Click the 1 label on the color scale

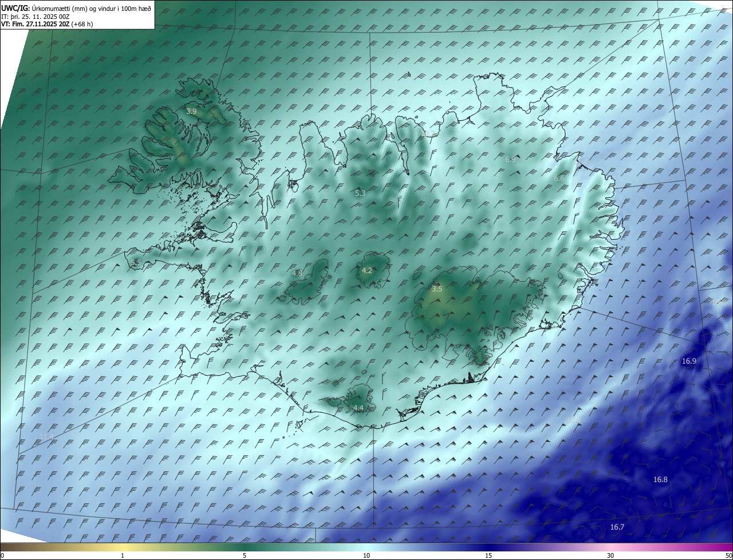(x=123, y=555)
